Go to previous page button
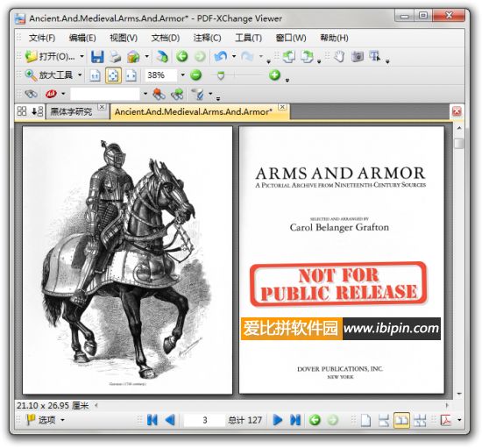 tap(170, 420)
